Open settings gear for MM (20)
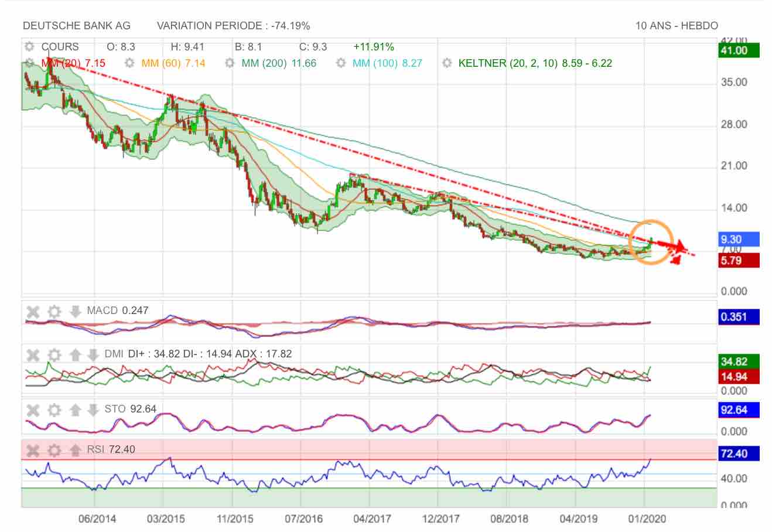 (x=29, y=63)
